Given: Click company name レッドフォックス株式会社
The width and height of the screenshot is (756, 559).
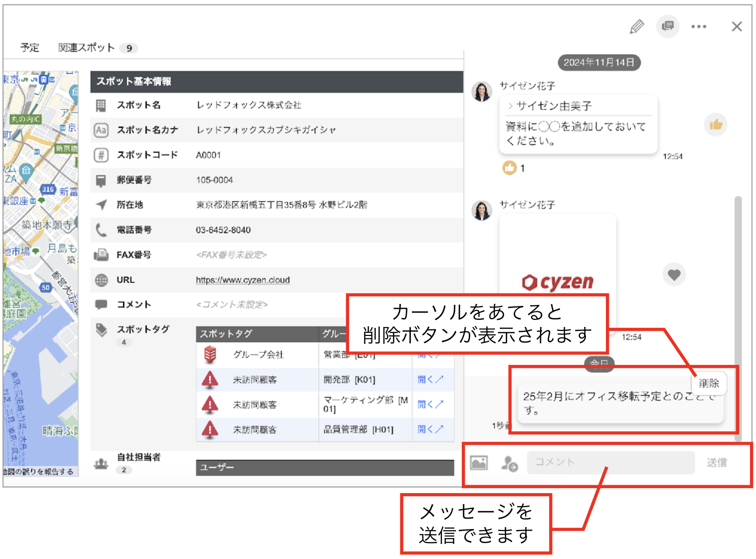Looking at the screenshot, I should coord(249,105).
